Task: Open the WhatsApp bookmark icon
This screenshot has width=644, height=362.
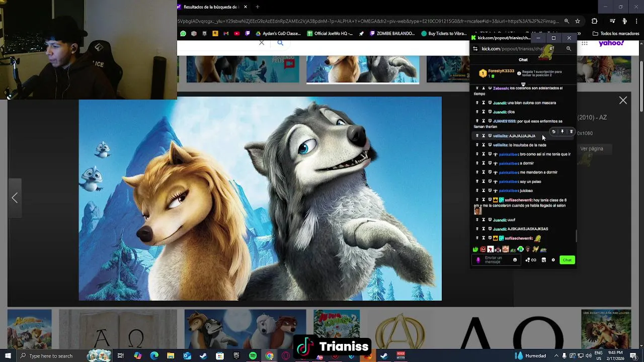Action: click(183, 34)
